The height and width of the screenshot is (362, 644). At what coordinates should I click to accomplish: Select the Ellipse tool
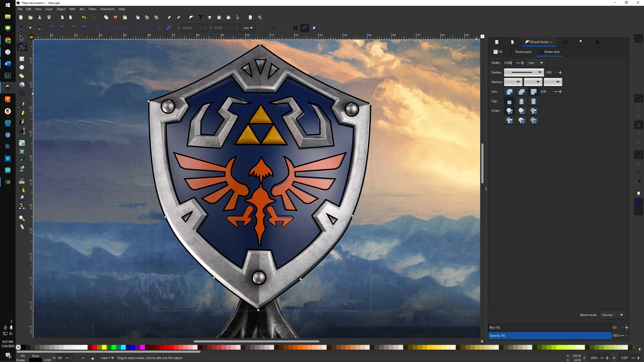click(22, 67)
